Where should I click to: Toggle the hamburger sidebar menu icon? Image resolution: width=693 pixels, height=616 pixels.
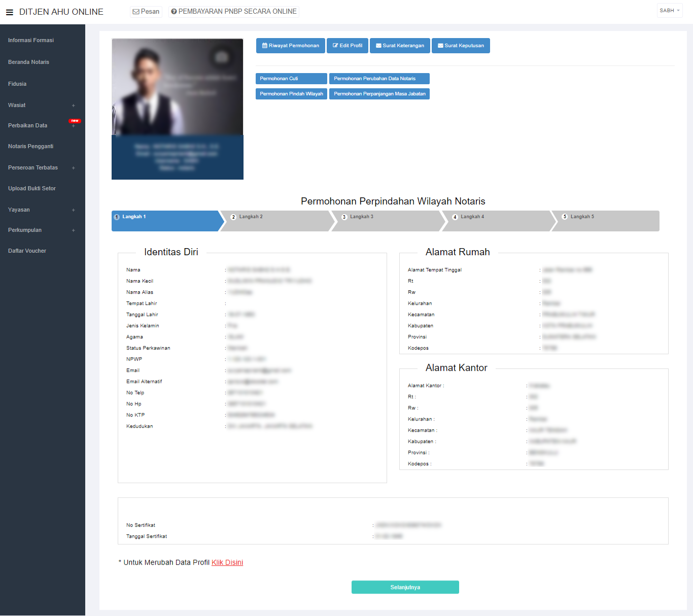click(x=9, y=12)
